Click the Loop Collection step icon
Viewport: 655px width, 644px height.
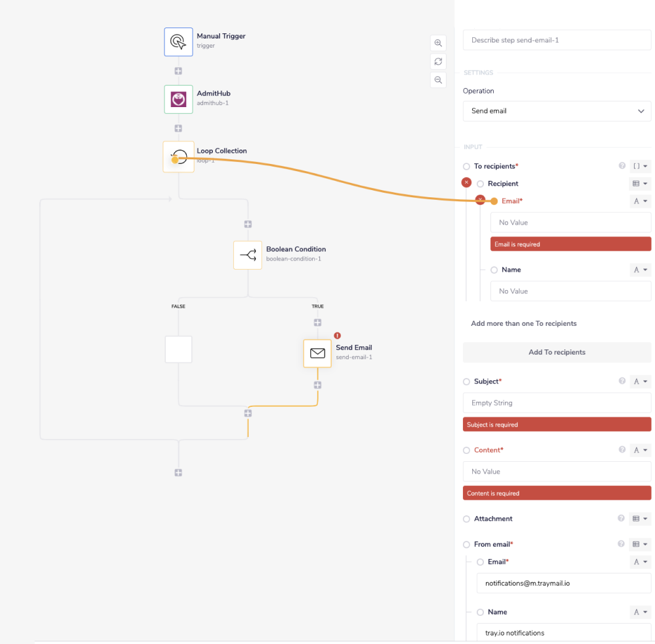pos(178,157)
